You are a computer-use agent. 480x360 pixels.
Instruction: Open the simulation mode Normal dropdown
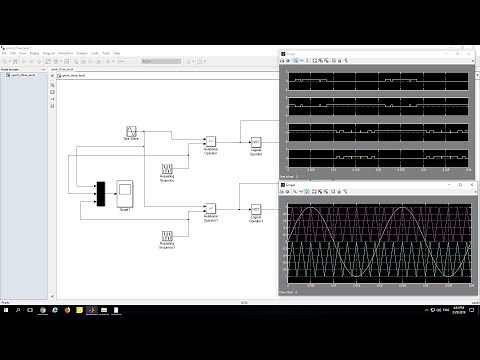click(x=161, y=61)
